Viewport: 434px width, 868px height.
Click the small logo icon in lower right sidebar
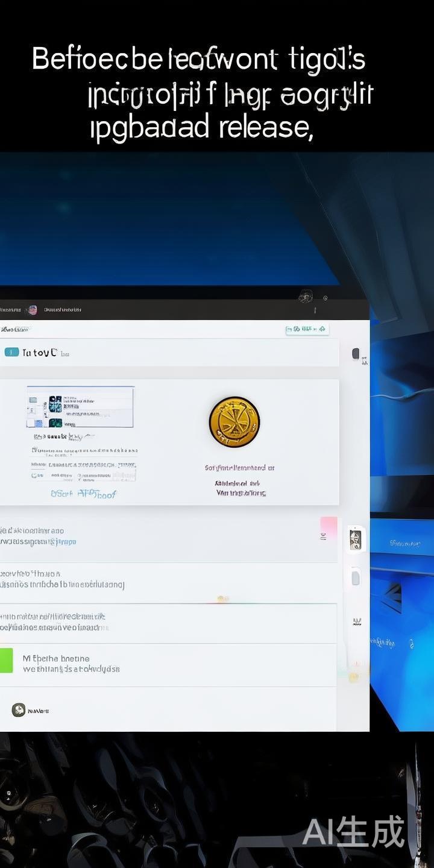[357, 621]
